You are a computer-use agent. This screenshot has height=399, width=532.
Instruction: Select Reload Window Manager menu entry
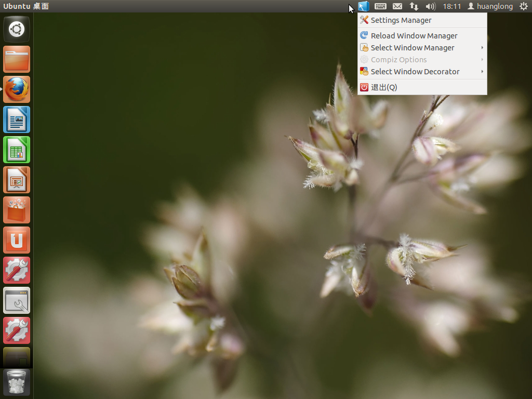[422, 36]
